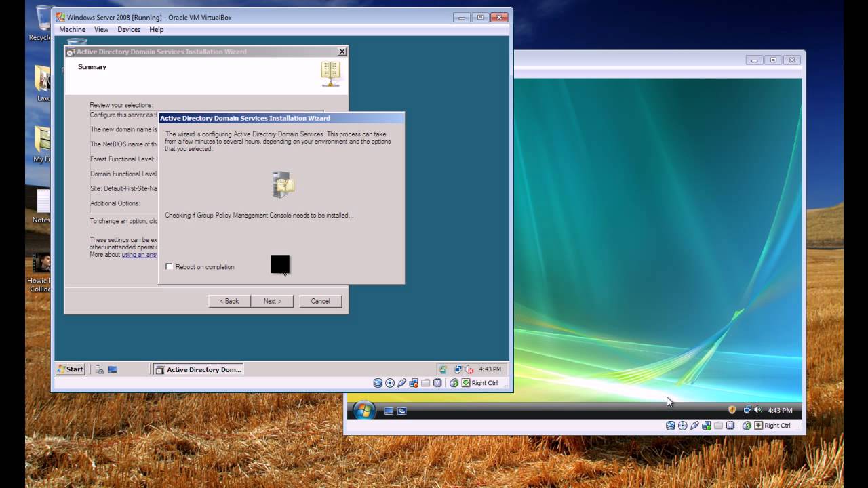
Task: Close the Summary wizard with its X button
Action: coord(342,52)
